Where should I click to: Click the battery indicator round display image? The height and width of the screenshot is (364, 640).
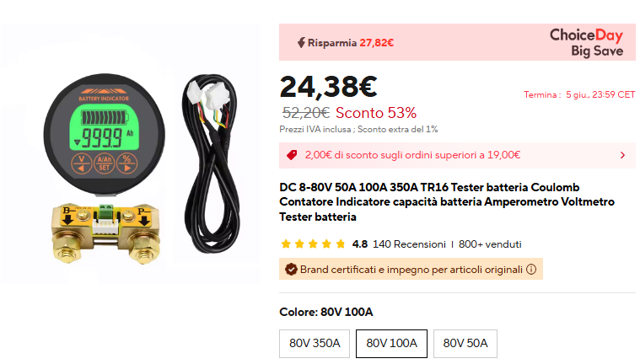coord(105,130)
